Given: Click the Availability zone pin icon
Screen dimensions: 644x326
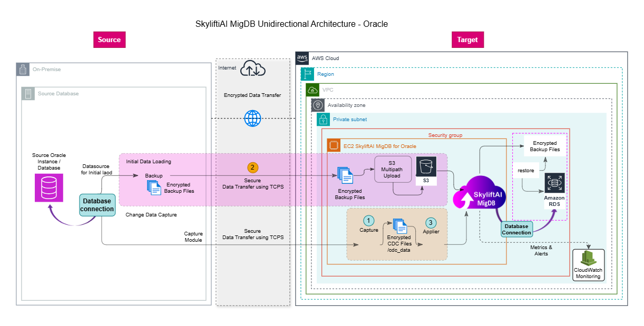Looking at the screenshot, I should [318, 105].
